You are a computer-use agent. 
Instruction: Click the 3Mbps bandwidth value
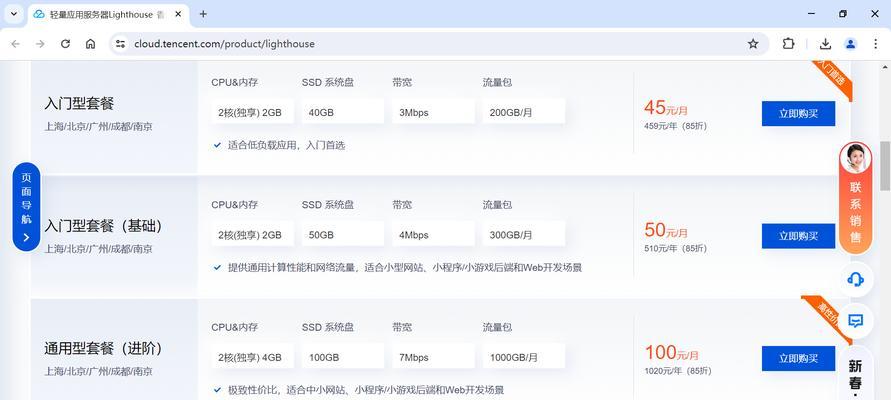(x=433, y=112)
